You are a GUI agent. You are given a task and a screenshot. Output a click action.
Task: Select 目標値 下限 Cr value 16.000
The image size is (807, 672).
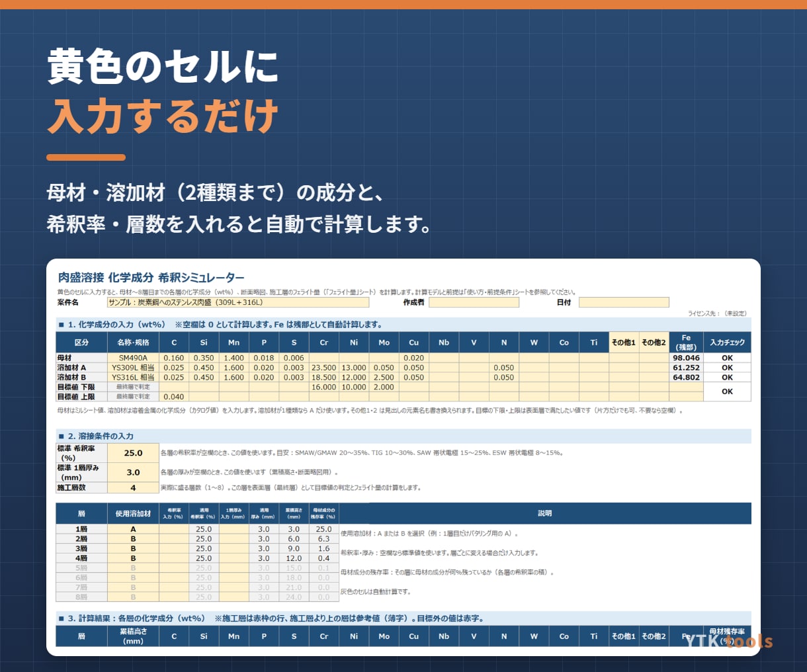[x=324, y=387]
